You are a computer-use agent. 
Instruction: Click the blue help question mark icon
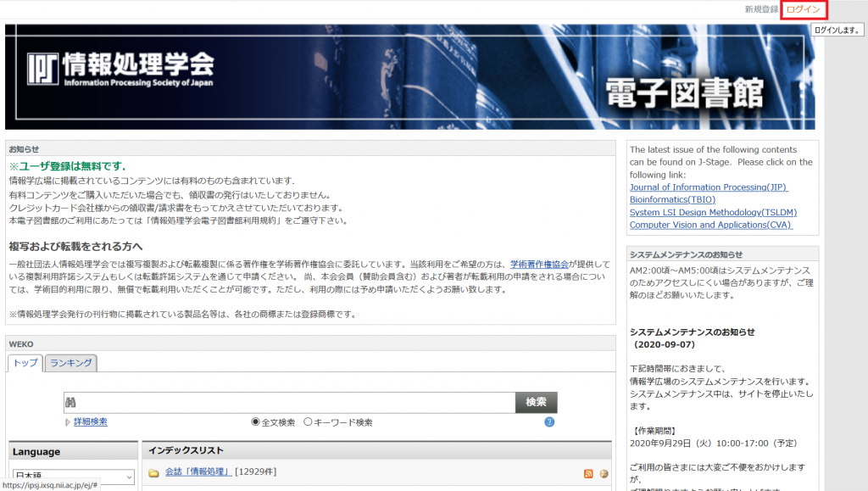549,421
